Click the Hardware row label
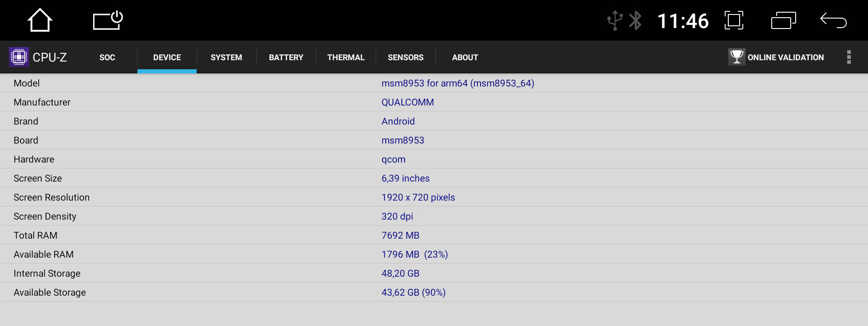This screenshot has height=326, width=868. tap(34, 159)
